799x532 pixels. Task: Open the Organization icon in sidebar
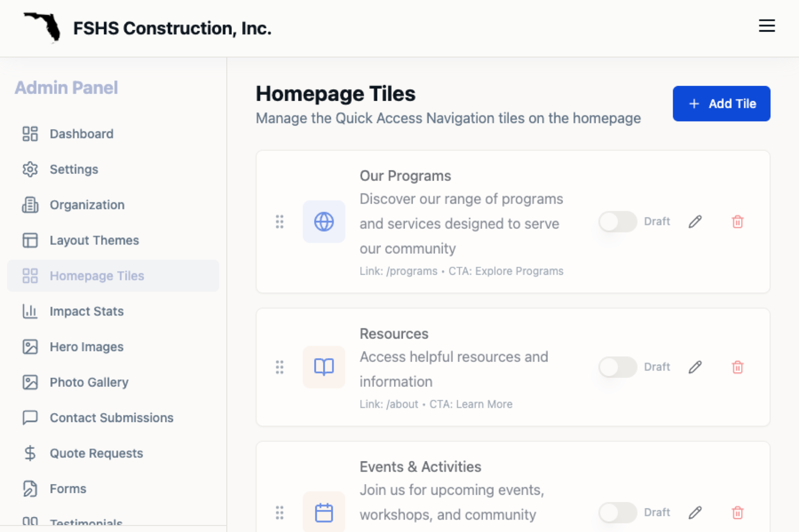(30, 205)
